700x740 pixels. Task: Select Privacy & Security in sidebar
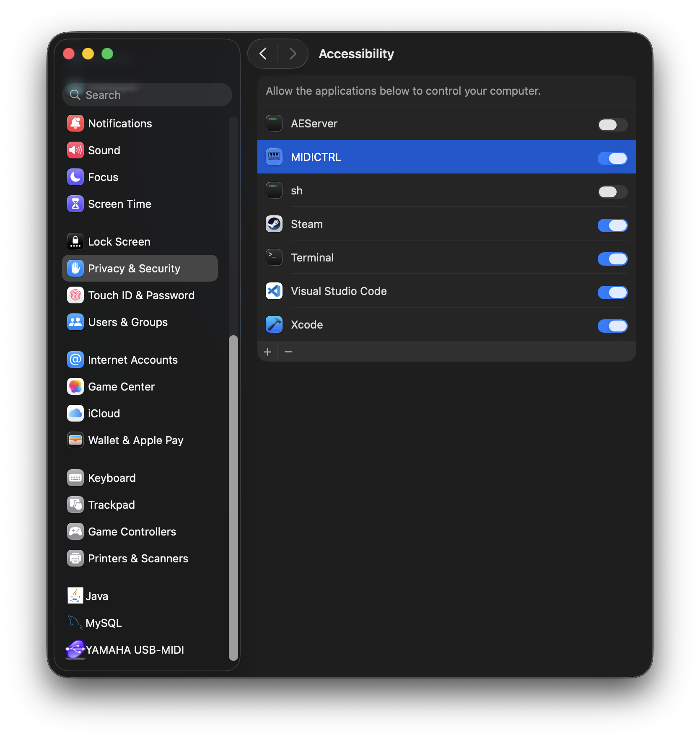point(134,268)
